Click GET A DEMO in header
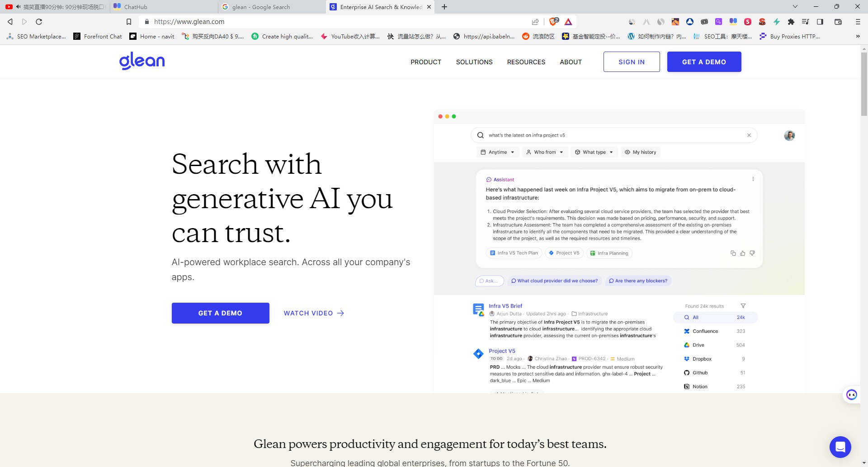This screenshot has height=467, width=868. [x=704, y=62]
